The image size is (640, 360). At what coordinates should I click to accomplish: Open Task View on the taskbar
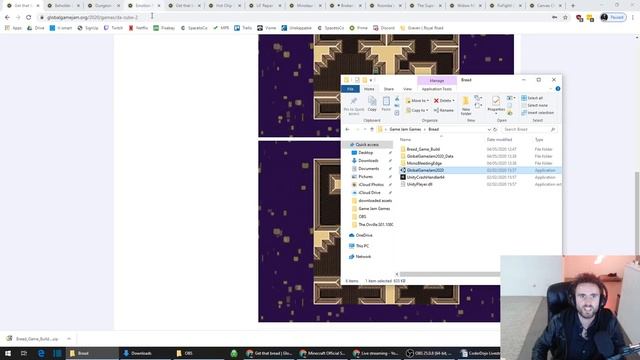[24, 353]
